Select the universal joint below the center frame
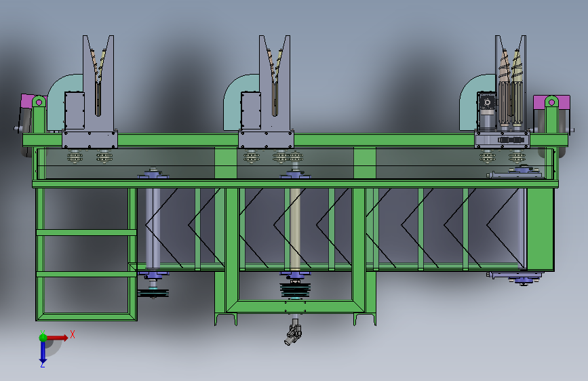The height and width of the screenshot is (381, 588). 294,334
